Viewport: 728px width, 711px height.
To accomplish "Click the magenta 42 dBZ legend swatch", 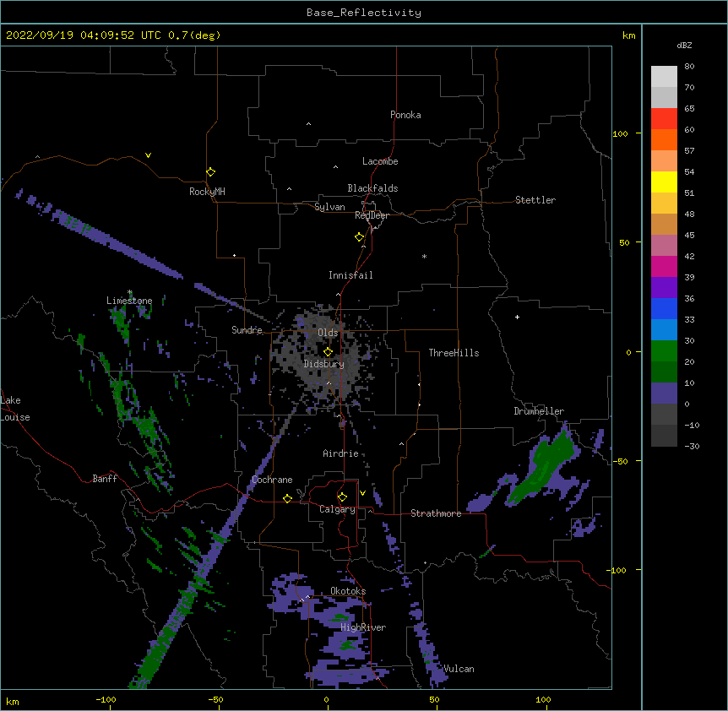I will pyautogui.click(x=664, y=266).
